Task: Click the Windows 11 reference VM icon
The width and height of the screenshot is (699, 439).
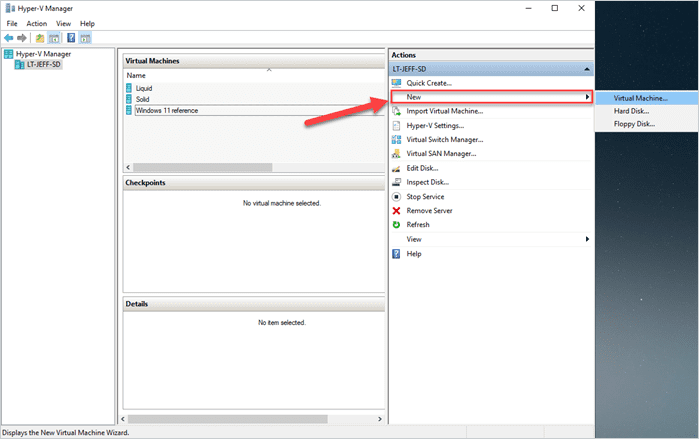Action: 129,110
